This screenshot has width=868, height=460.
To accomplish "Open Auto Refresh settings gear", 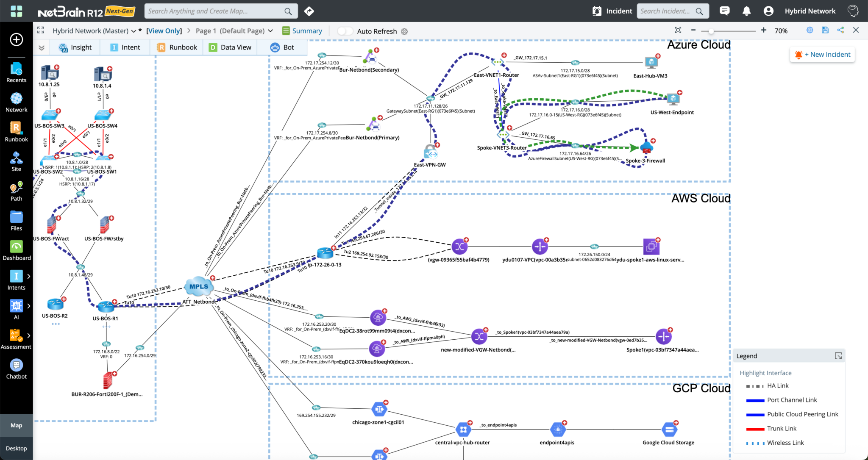I will pos(404,31).
